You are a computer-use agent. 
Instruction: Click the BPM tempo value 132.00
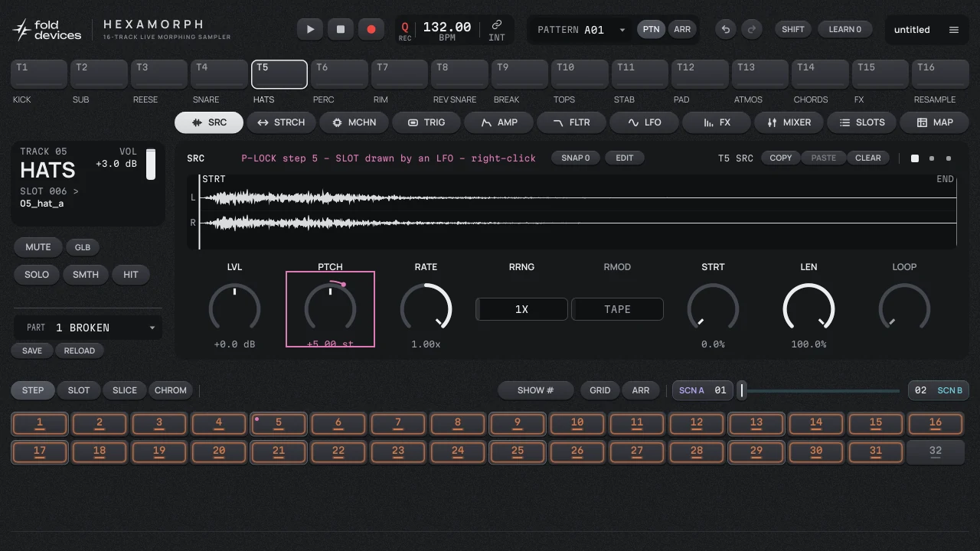click(447, 28)
